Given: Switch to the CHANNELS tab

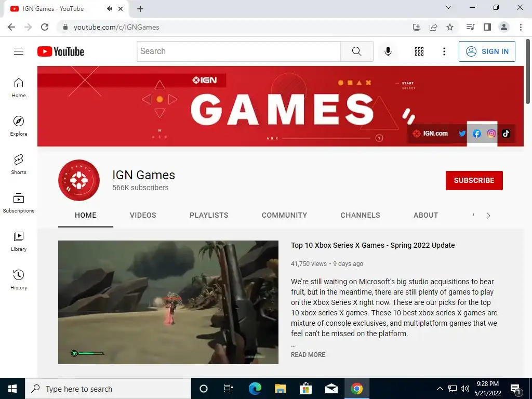Looking at the screenshot, I should [361, 215].
